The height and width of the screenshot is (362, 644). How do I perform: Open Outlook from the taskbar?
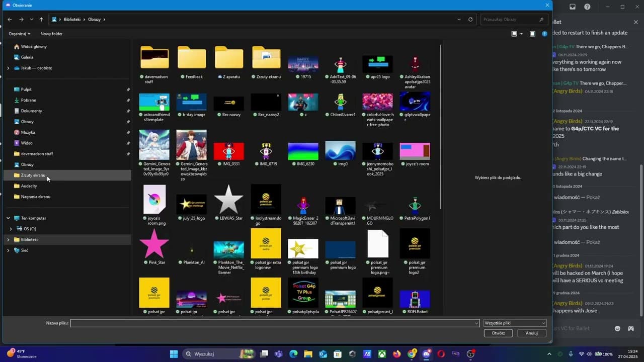[x=323, y=354]
